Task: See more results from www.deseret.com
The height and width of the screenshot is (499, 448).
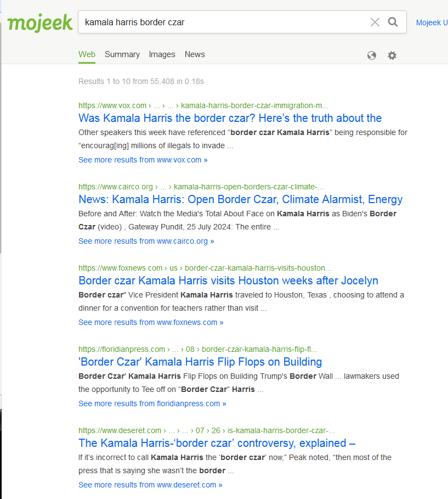Action: click(150, 485)
